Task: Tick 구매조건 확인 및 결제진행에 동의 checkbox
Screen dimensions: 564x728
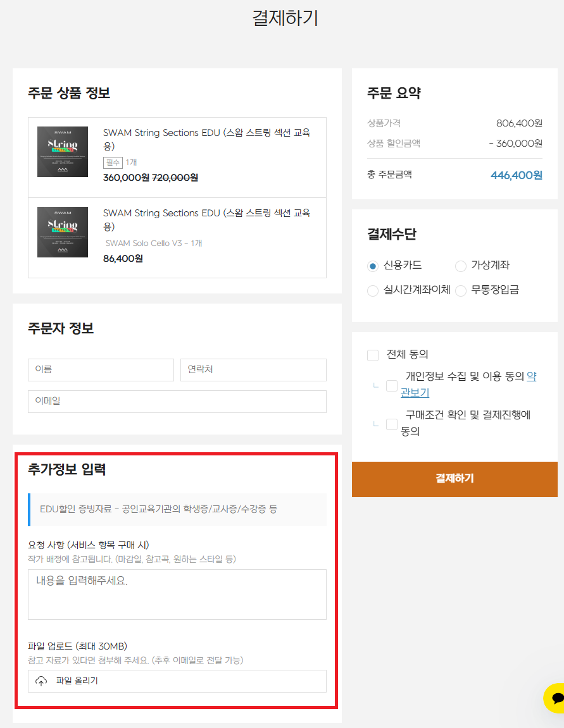Action: (392, 424)
